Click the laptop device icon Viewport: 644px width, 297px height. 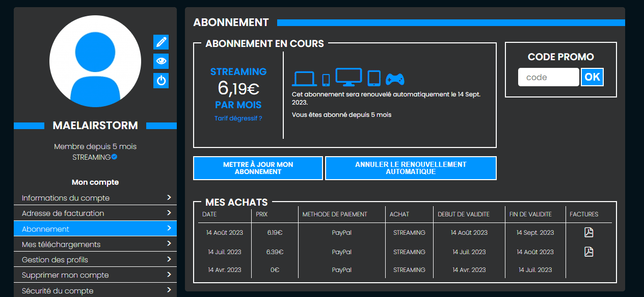305,79
